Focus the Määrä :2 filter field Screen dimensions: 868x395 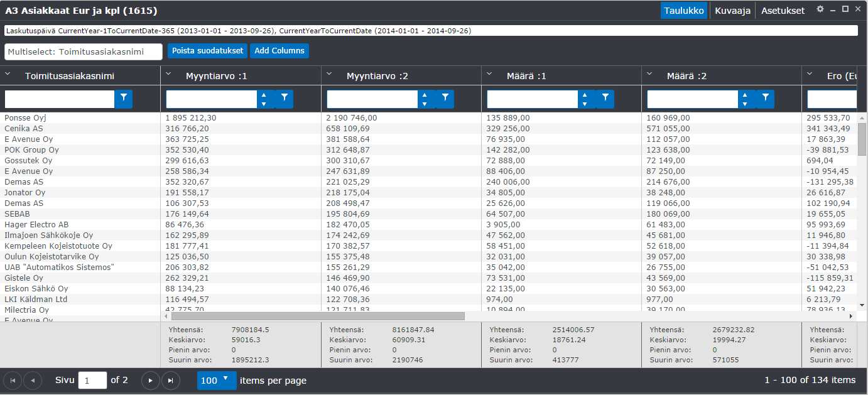click(x=693, y=99)
